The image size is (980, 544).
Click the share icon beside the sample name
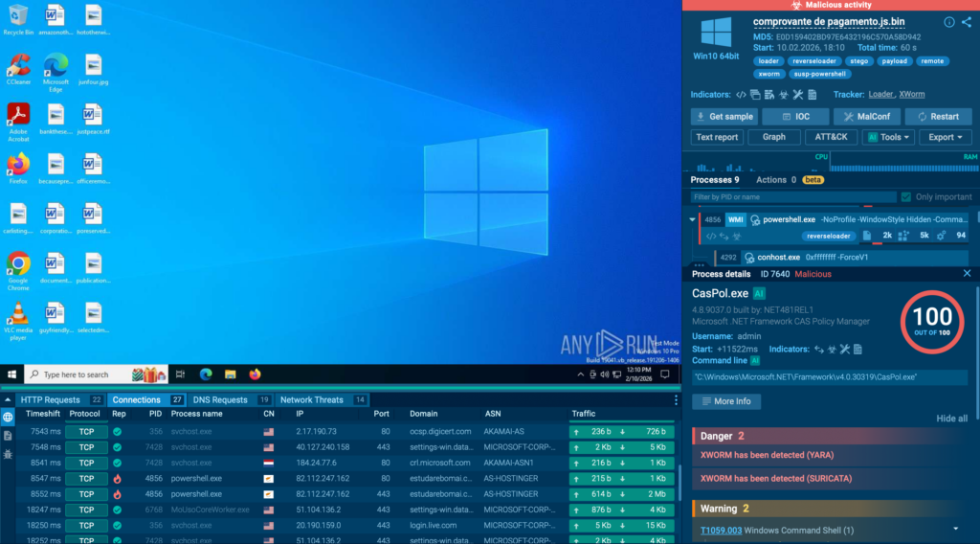pyautogui.click(x=966, y=22)
